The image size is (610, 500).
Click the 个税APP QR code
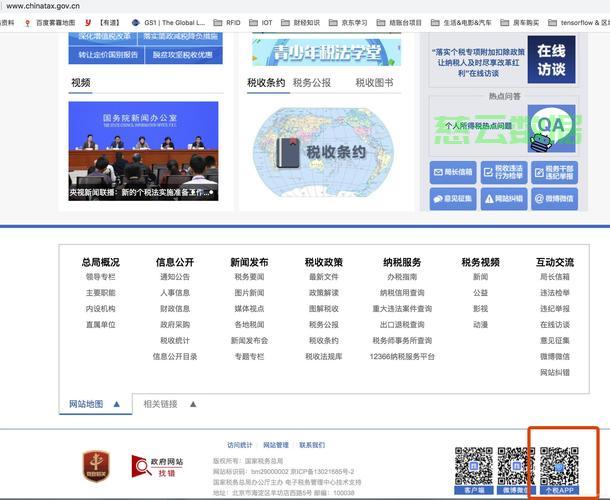tap(559, 465)
